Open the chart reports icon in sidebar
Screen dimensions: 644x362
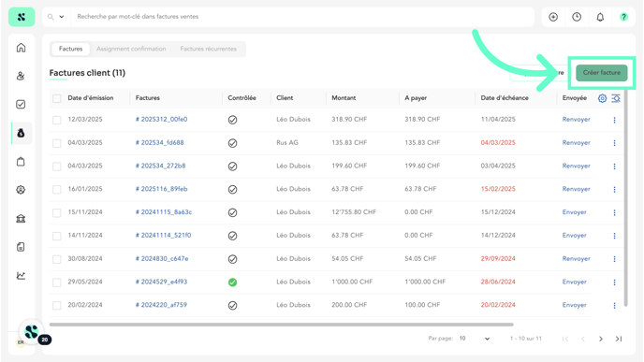21,275
